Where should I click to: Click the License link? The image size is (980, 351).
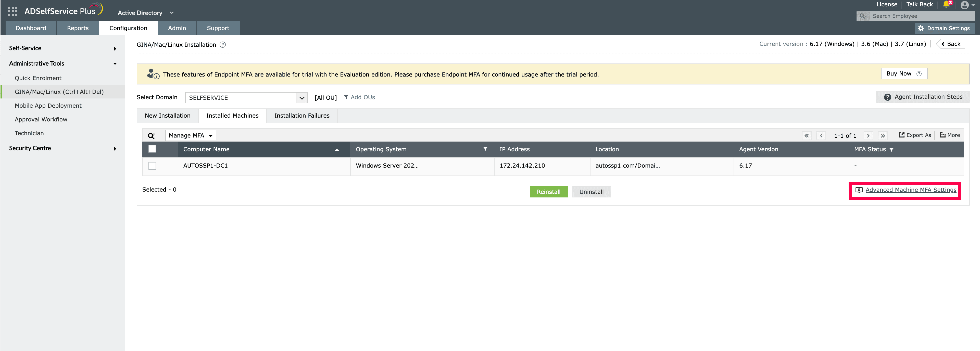tap(887, 5)
